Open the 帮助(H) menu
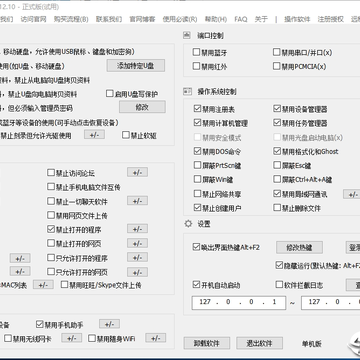Viewport: 360px width, 360px height. pyautogui.click(x=216, y=19)
